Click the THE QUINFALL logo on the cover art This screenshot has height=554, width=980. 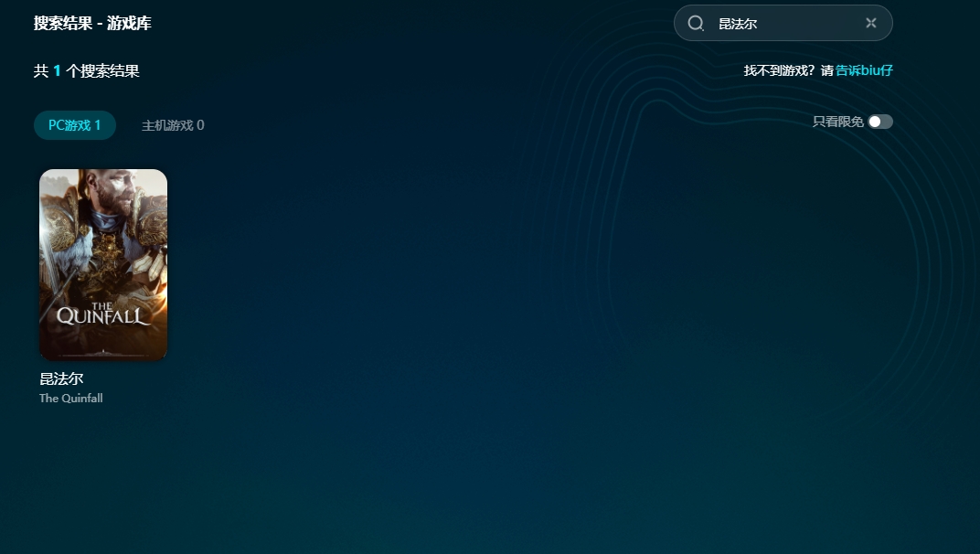tap(102, 314)
